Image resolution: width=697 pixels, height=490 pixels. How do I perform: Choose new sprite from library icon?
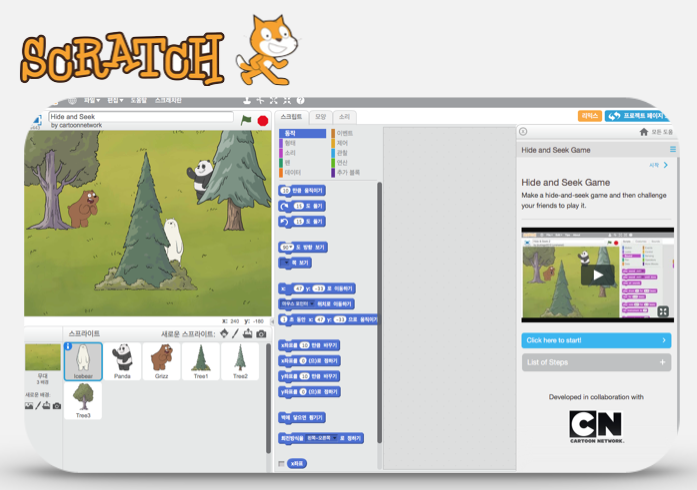tap(224, 333)
